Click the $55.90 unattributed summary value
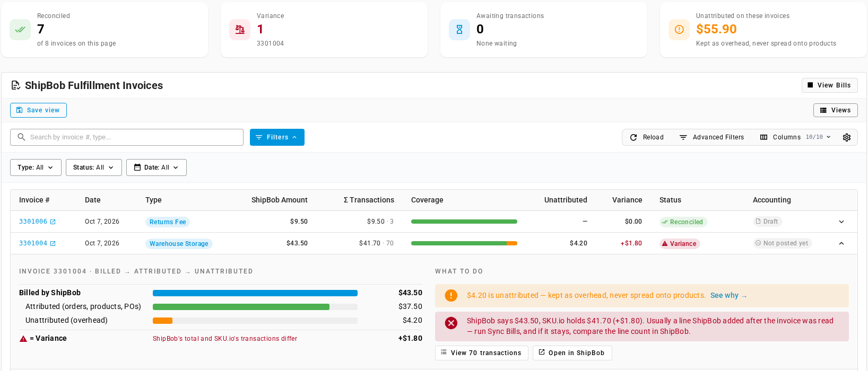The height and width of the screenshot is (371, 868). click(x=716, y=29)
